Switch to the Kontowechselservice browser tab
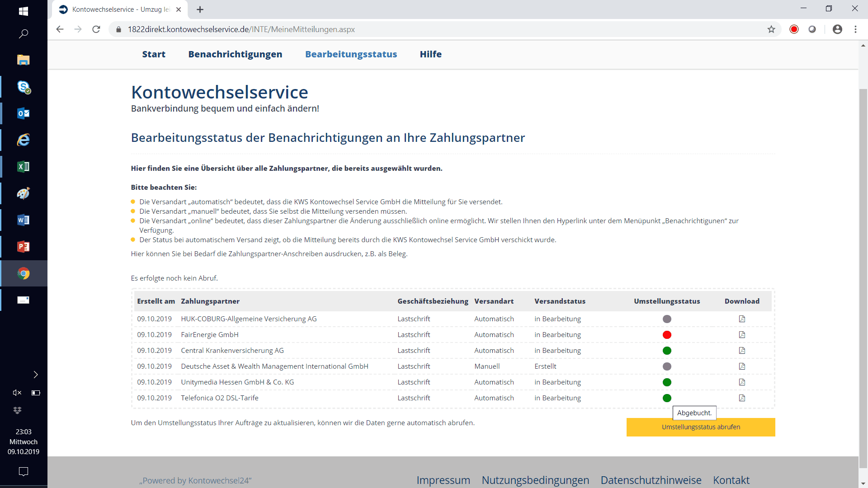The width and height of the screenshot is (868, 488). [x=120, y=9]
